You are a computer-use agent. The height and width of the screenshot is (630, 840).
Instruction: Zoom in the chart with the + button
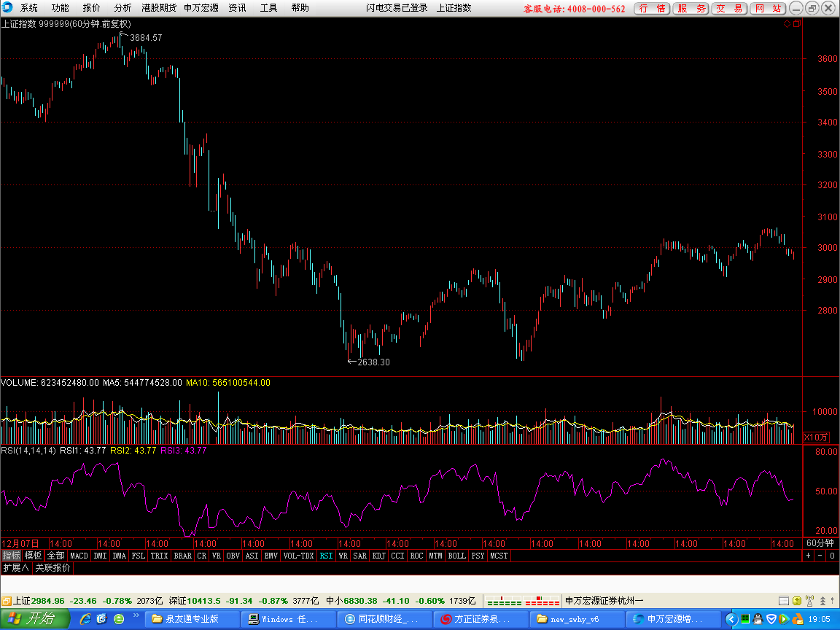coord(809,556)
